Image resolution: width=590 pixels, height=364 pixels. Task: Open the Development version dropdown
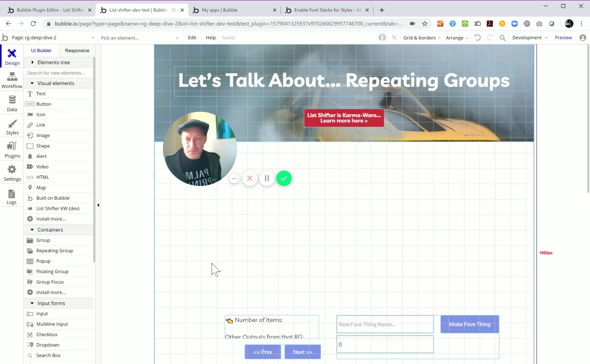pyautogui.click(x=530, y=37)
